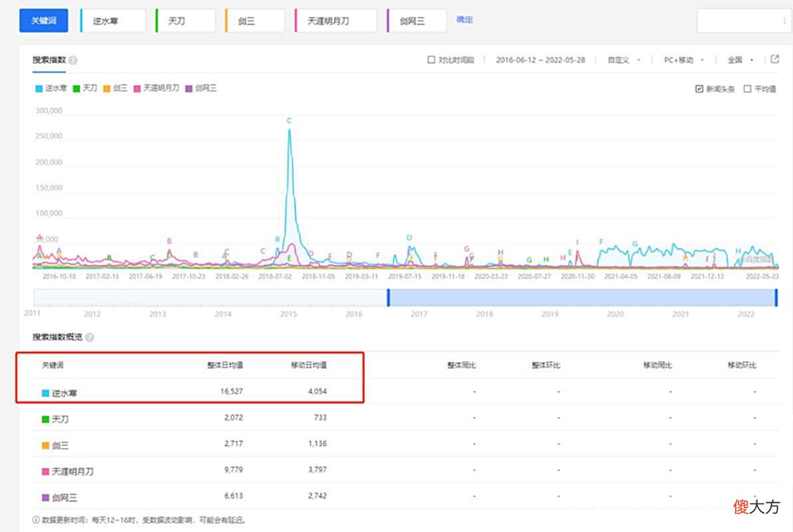
Task: Click the highlighted selected range in the timeline
Action: [582, 298]
